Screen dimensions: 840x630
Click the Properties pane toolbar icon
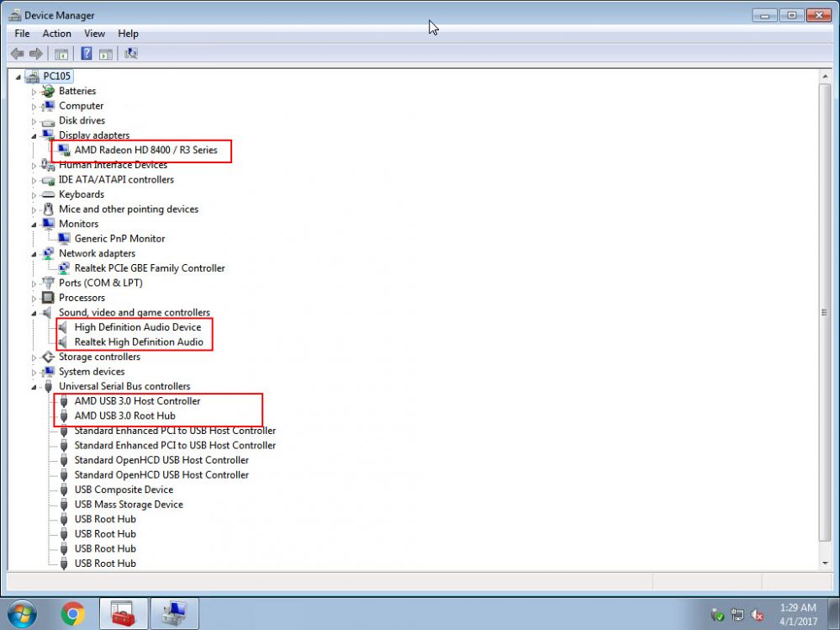106,54
